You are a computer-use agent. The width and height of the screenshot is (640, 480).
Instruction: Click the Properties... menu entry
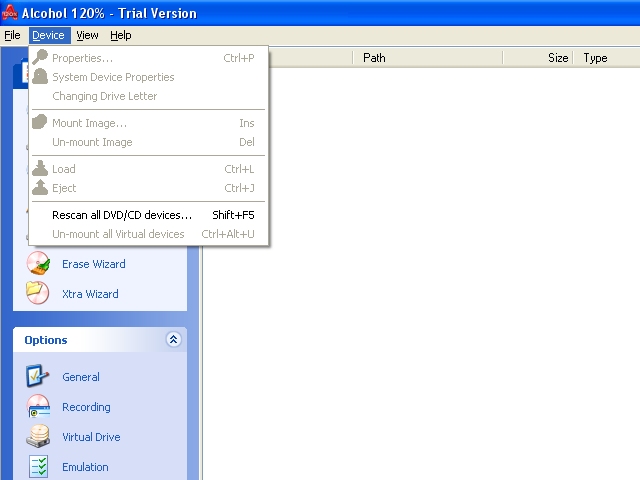click(149, 58)
